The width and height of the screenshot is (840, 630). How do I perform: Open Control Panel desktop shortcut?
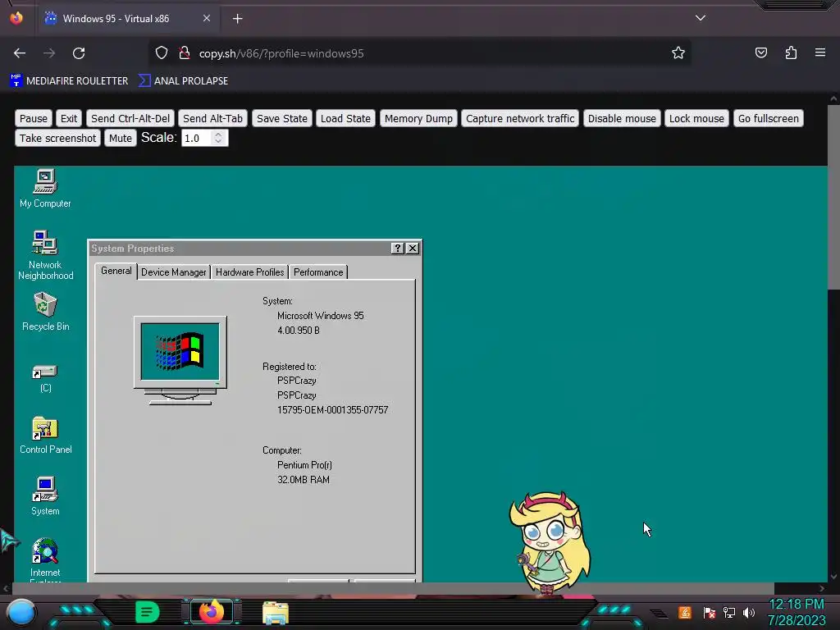pyautogui.click(x=45, y=435)
